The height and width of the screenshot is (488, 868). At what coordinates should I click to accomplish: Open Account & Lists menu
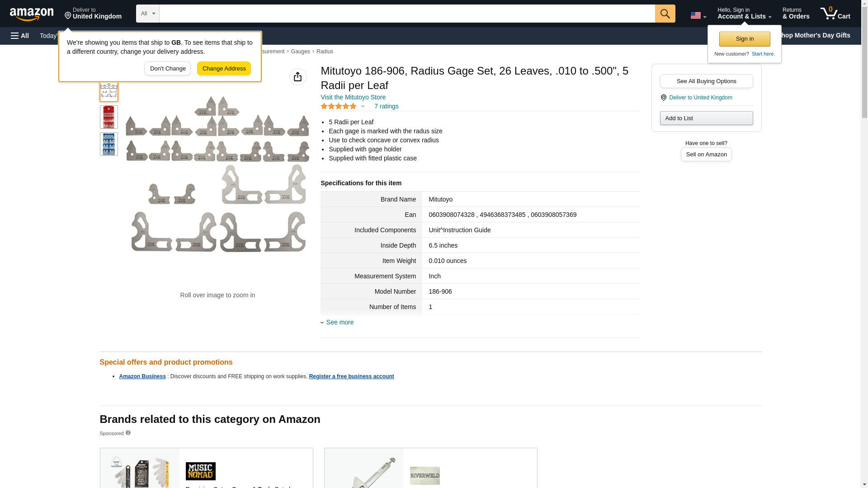coord(744,14)
